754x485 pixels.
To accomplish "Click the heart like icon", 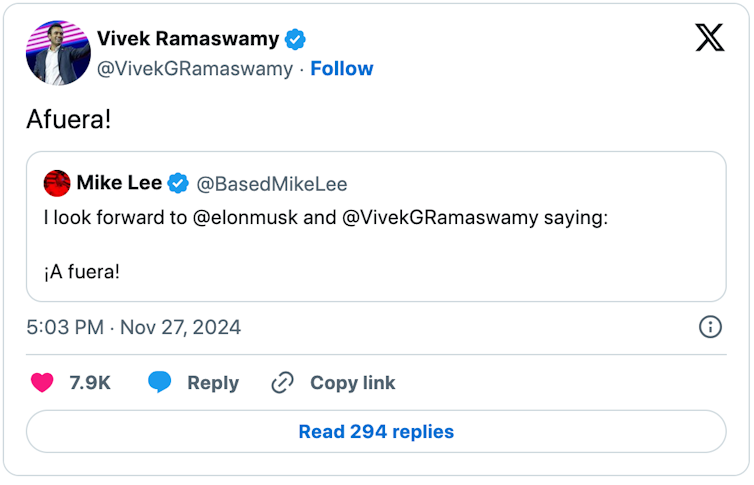I will point(42,382).
